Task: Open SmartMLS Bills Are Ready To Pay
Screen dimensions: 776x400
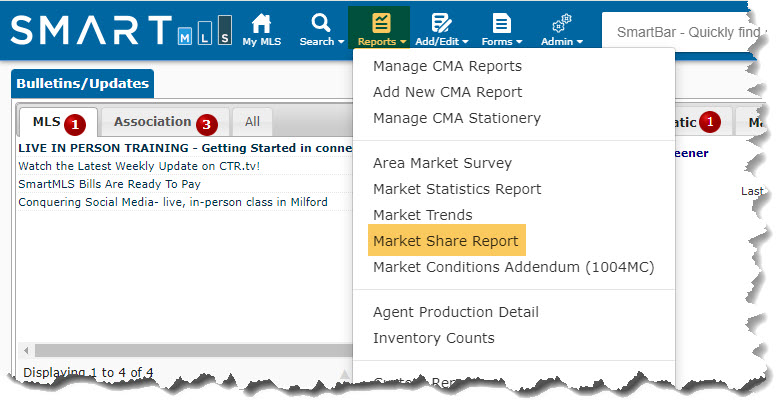Action: click(x=109, y=184)
